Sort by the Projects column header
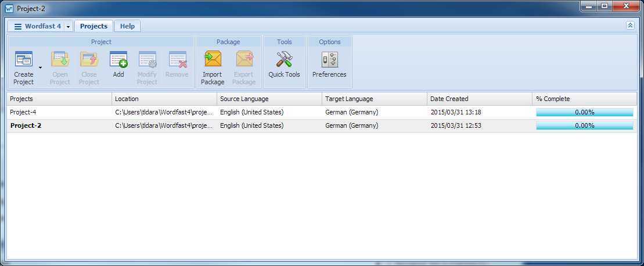Image resolution: width=644 pixels, height=266 pixels. point(59,99)
